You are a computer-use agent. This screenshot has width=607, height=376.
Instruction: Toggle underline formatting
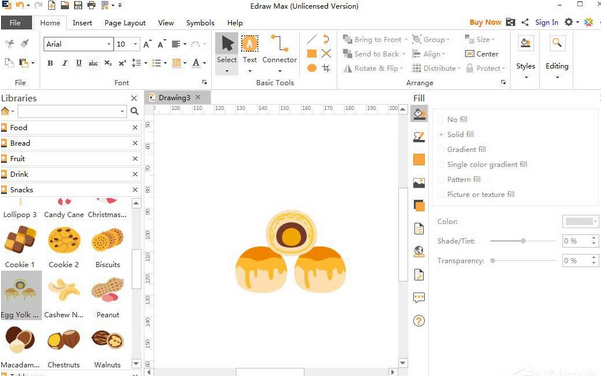[x=79, y=63]
